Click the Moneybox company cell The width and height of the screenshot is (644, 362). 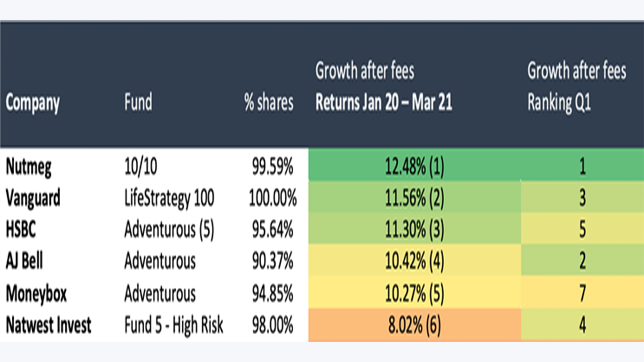[x=36, y=294]
